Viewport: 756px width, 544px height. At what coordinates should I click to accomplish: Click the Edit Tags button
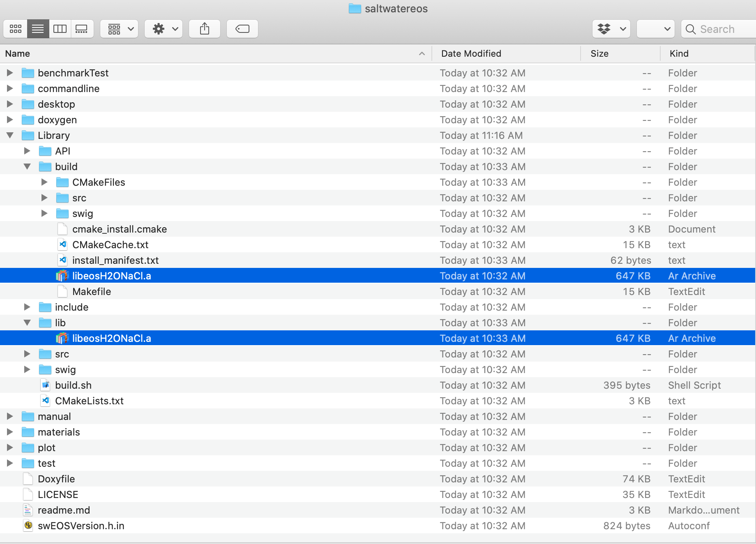(x=242, y=29)
